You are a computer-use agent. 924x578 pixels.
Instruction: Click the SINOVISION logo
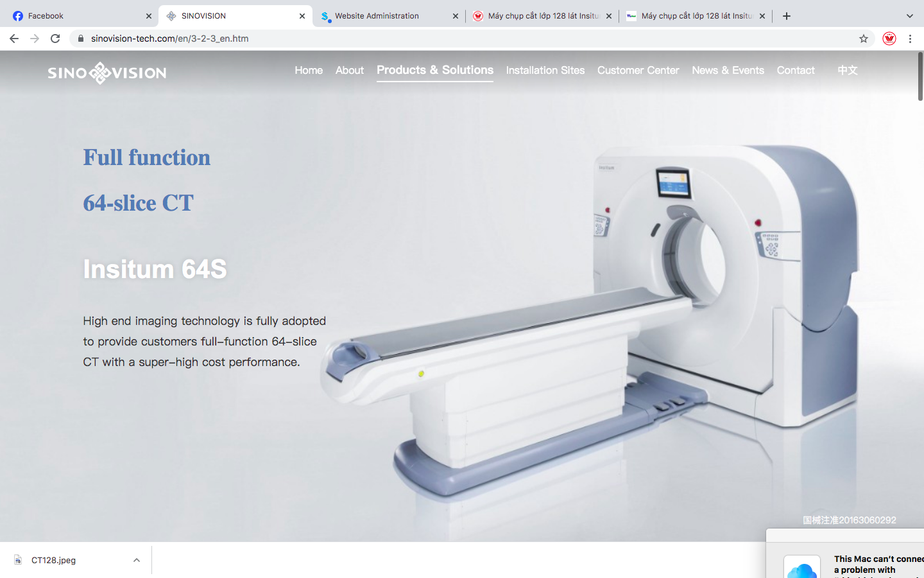[x=107, y=73]
